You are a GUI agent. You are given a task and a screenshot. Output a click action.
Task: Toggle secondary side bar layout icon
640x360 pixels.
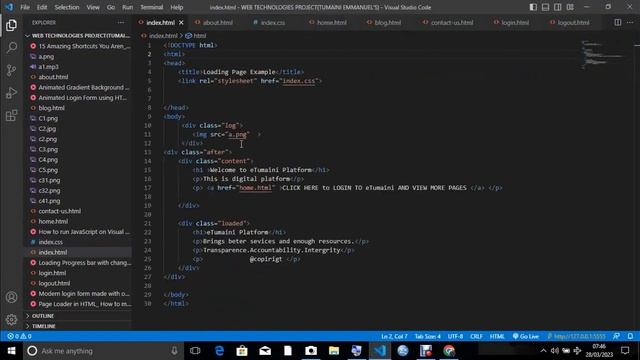pyautogui.click(x=558, y=7)
